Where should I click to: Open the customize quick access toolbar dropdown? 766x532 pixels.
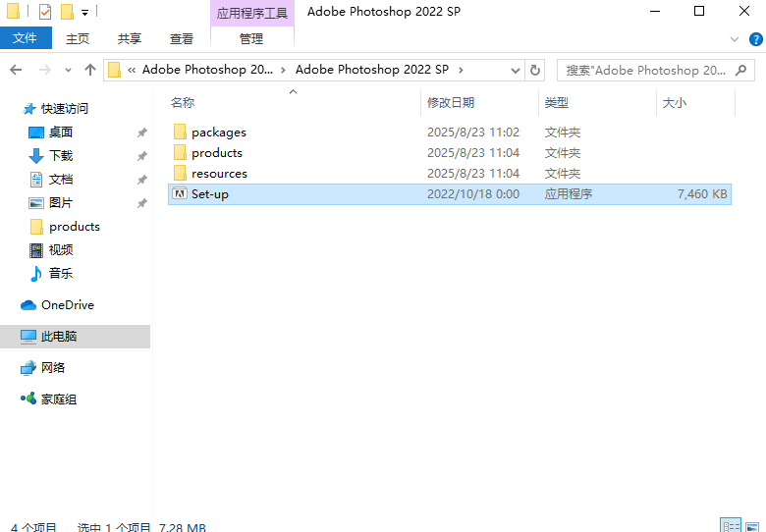pyautogui.click(x=85, y=13)
